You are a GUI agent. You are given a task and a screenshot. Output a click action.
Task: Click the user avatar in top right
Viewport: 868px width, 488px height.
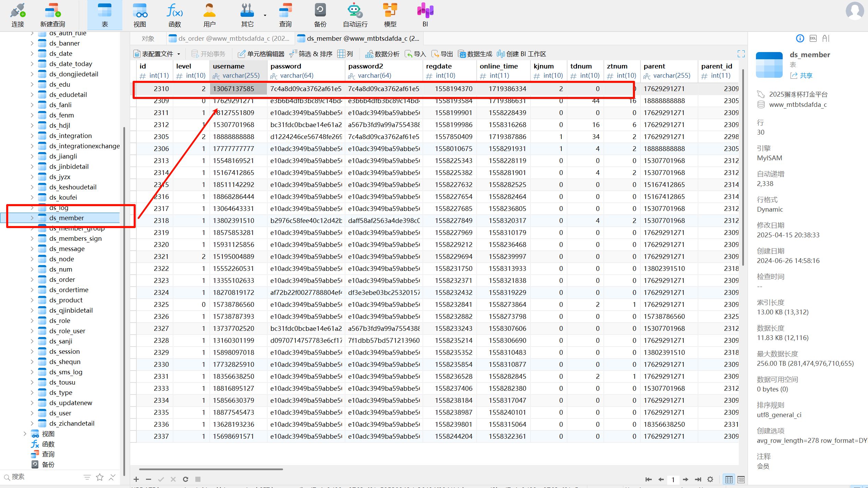pos(855,11)
